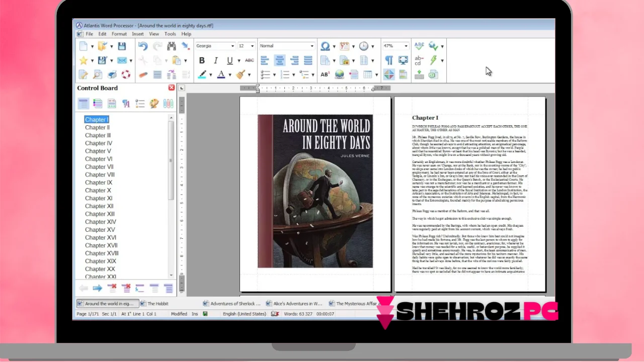This screenshot has height=362, width=644.
Task: Click the Undo arrow icon
Action: click(143, 46)
